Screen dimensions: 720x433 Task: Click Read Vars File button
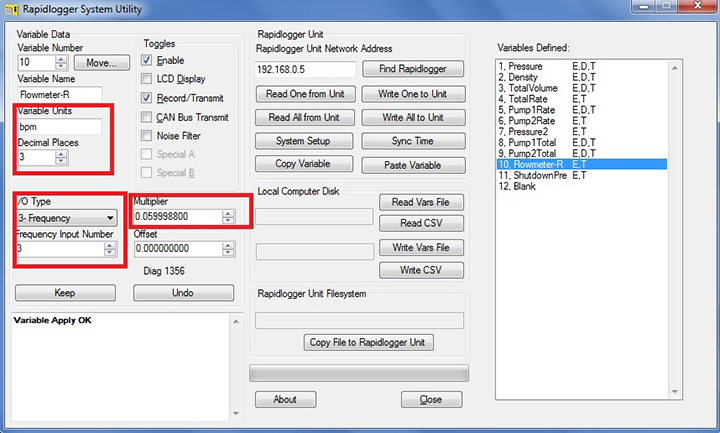[x=421, y=202]
